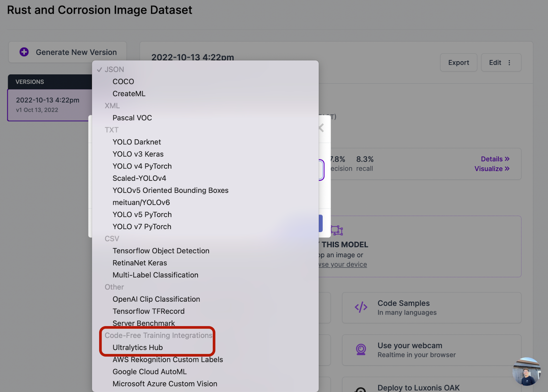Open the chat avatar bubble

click(527, 371)
